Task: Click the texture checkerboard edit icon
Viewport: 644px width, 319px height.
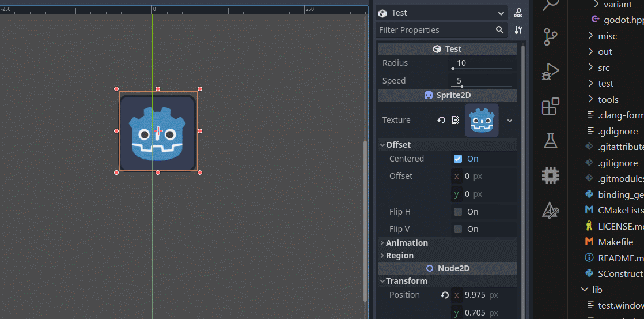Action: 455,120
